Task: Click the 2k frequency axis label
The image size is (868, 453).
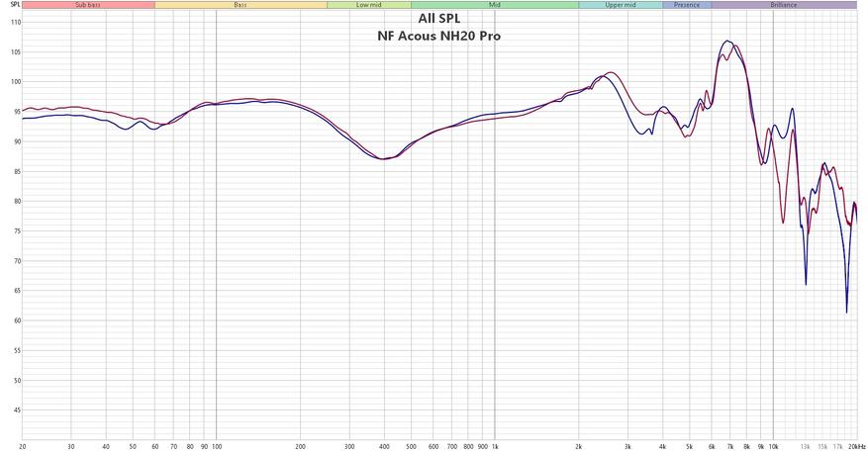Action: click(579, 446)
